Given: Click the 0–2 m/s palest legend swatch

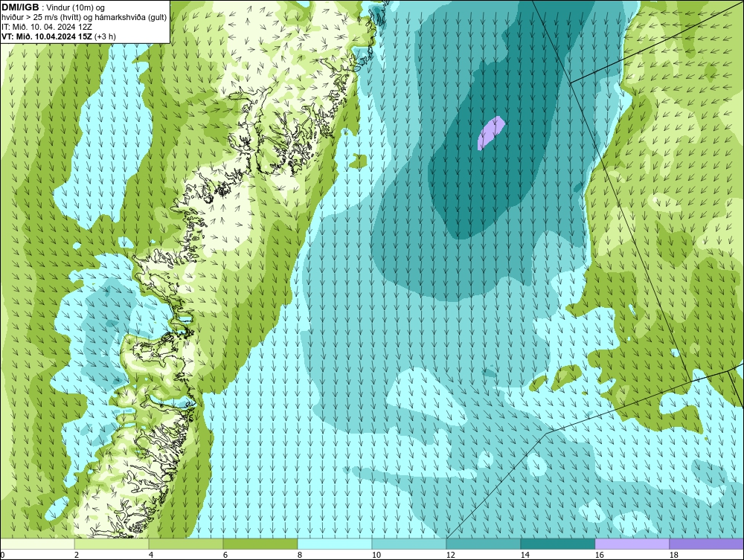Looking at the screenshot, I should pos(37,544).
